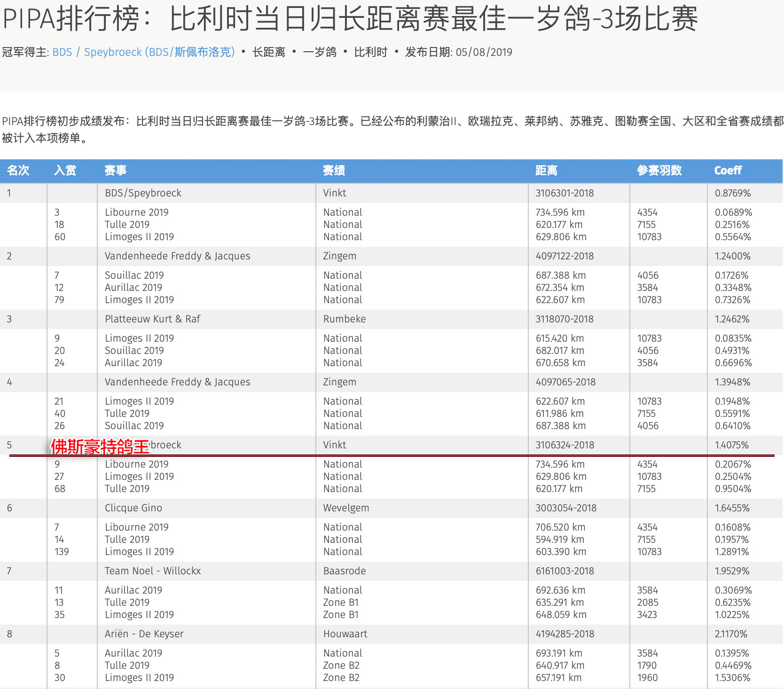This screenshot has width=784, height=689.
Task: Select the Zingem location in rank 2
Action: coord(339,256)
